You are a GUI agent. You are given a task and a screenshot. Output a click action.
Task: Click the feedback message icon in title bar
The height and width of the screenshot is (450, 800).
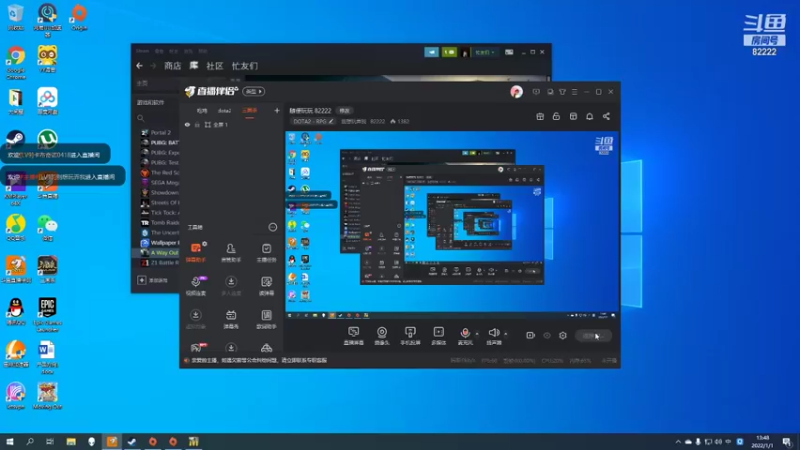click(x=536, y=92)
